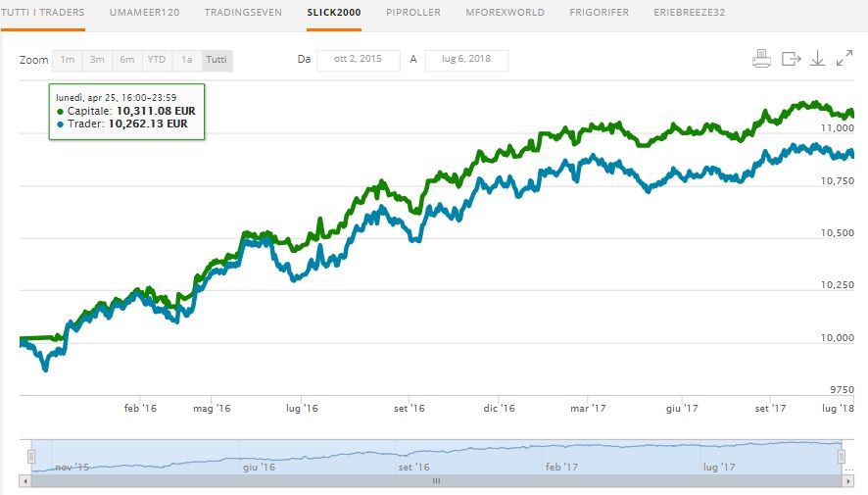Download the chart data icon

pyautogui.click(x=818, y=58)
